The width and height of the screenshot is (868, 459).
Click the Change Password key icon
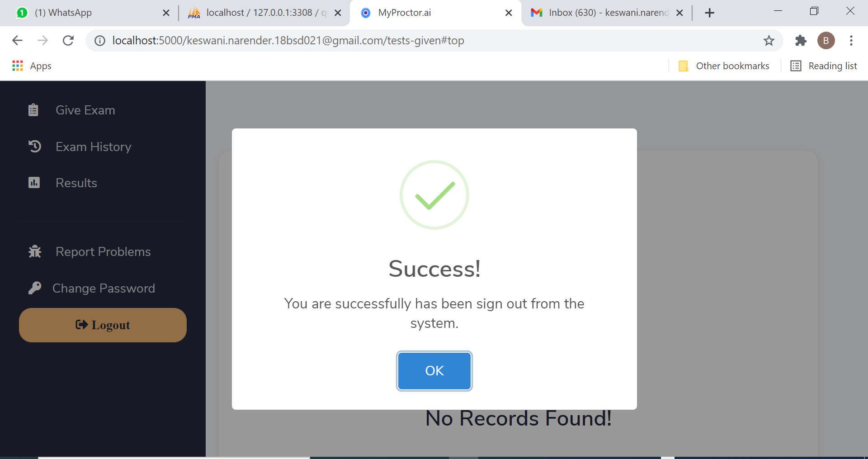[x=35, y=288]
